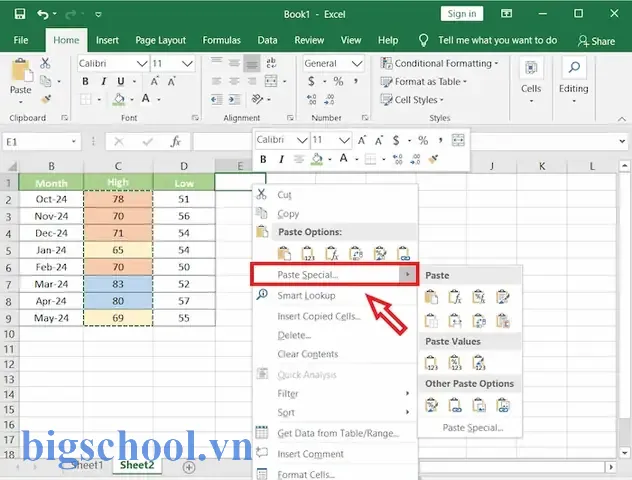Click the ribbon Increase Indent icon
The image size is (632, 480).
point(234,99)
